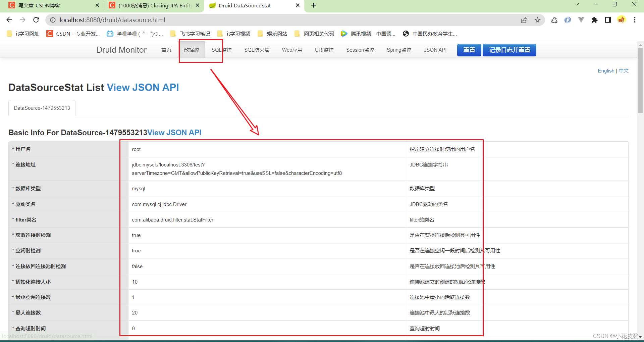Close the Druid DataSourceStat tab

[x=298, y=5]
